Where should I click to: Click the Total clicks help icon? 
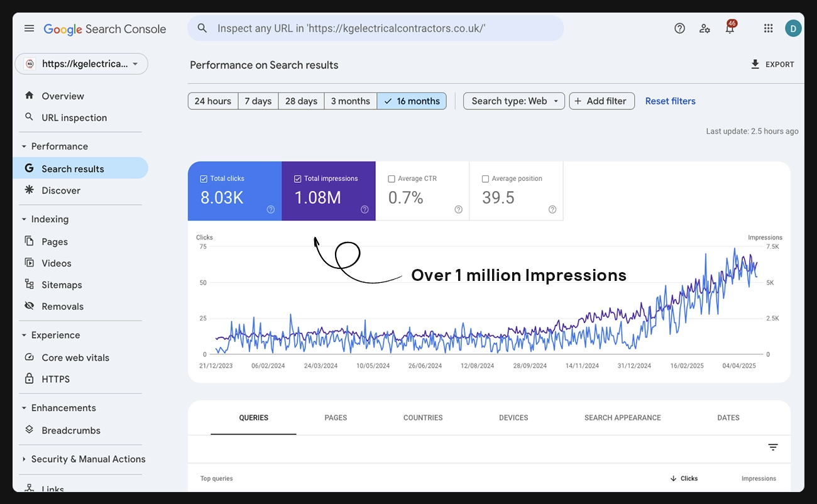click(x=271, y=210)
